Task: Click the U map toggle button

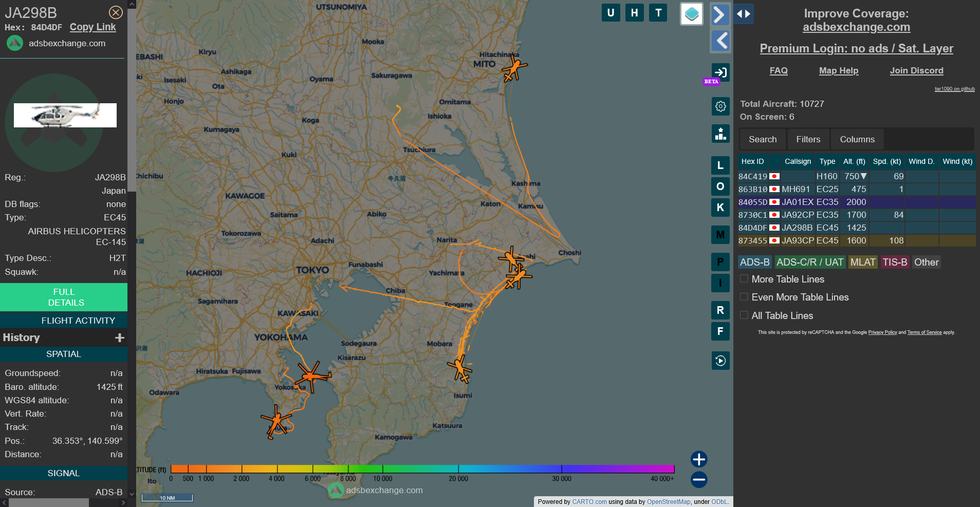Action: click(x=611, y=13)
